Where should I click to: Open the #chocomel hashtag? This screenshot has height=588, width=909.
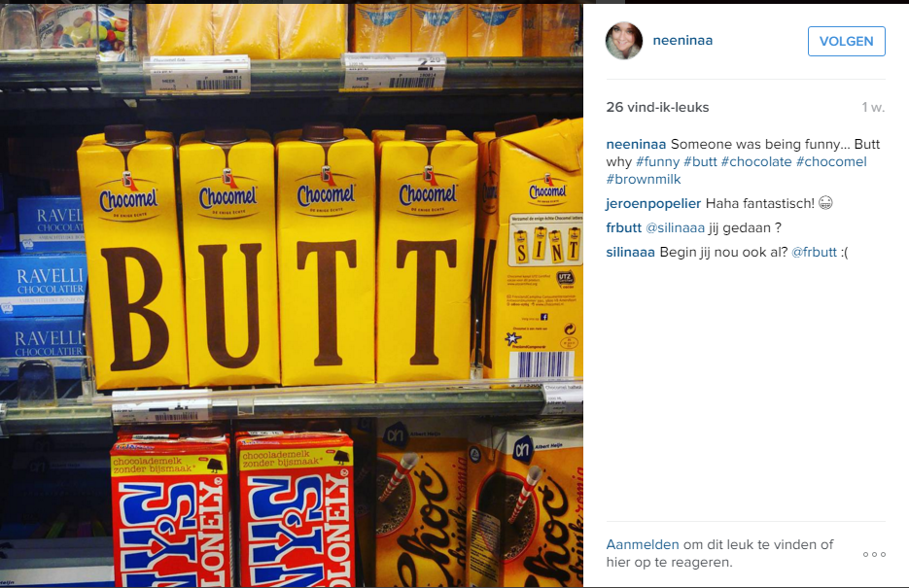point(831,161)
